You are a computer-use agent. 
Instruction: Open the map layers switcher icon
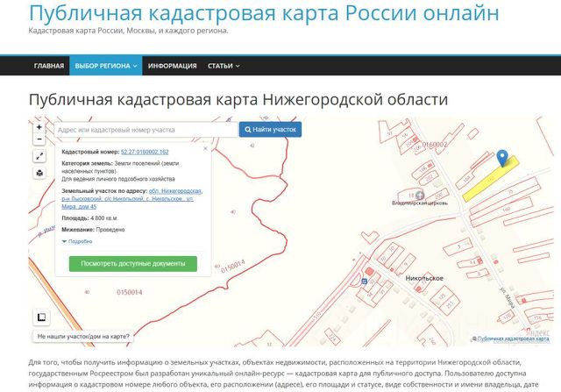41,317
